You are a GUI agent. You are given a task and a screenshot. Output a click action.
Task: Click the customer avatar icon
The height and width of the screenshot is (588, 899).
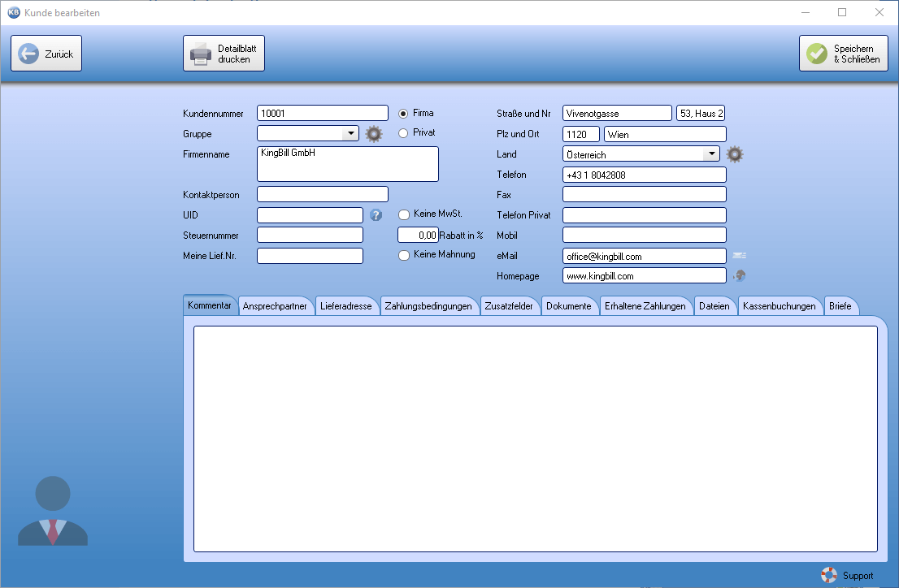53,511
